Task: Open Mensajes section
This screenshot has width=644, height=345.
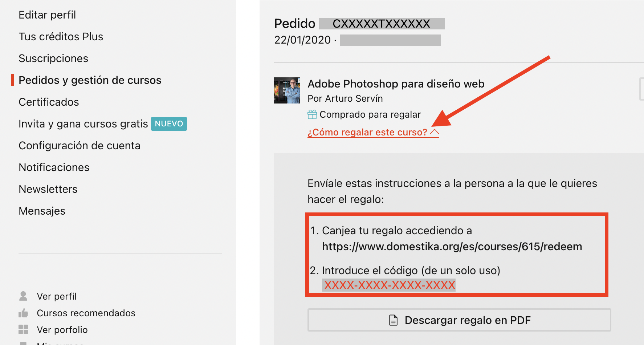Action: pos(42,211)
